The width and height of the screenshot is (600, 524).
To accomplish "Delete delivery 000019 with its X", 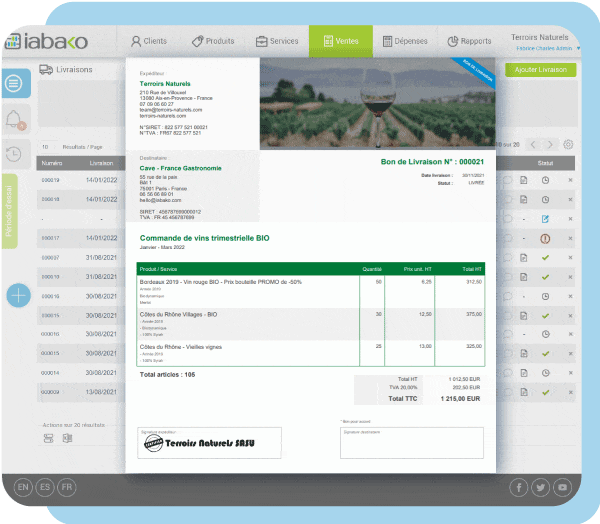I will (570, 180).
